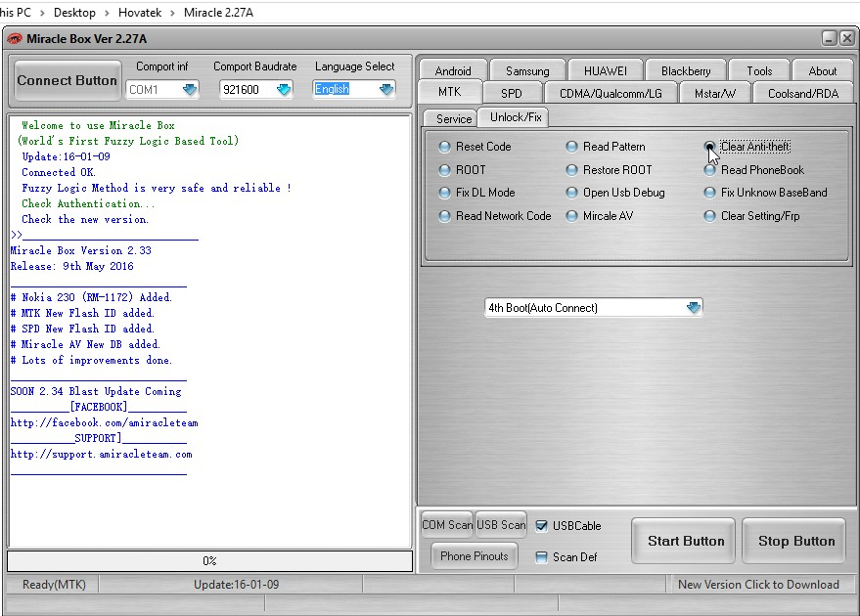Screen dimensions: 860x616
Task: Select the Restore ROOT radio option
Action: click(609, 170)
